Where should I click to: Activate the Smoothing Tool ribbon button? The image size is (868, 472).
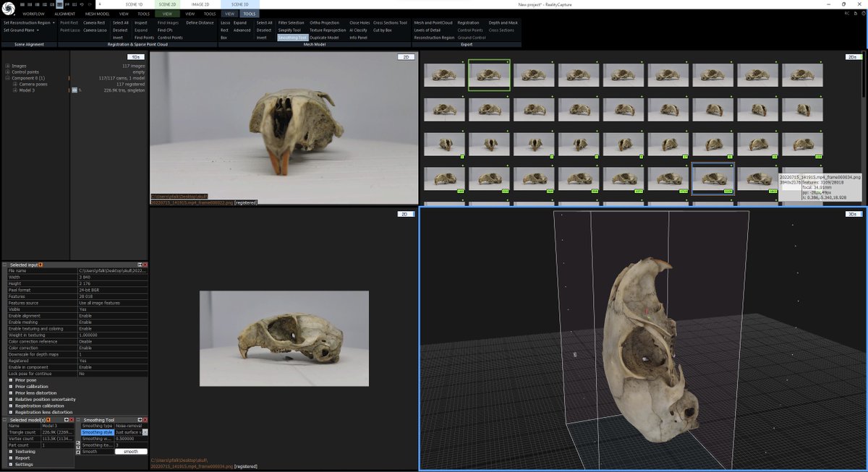[293, 38]
